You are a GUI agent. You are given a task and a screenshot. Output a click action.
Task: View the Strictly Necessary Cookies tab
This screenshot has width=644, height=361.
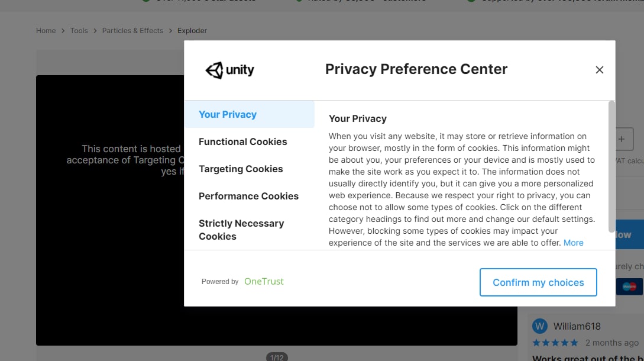tap(241, 230)
